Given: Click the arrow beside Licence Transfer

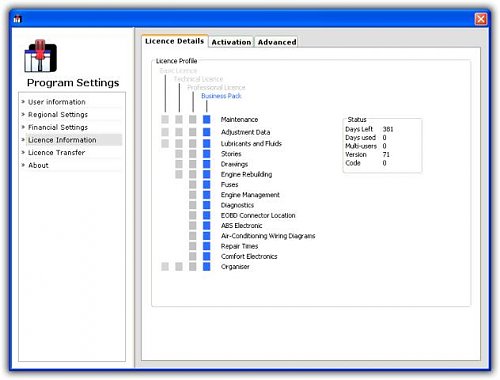Looking at the screenshot, I should tap(23, 152).
